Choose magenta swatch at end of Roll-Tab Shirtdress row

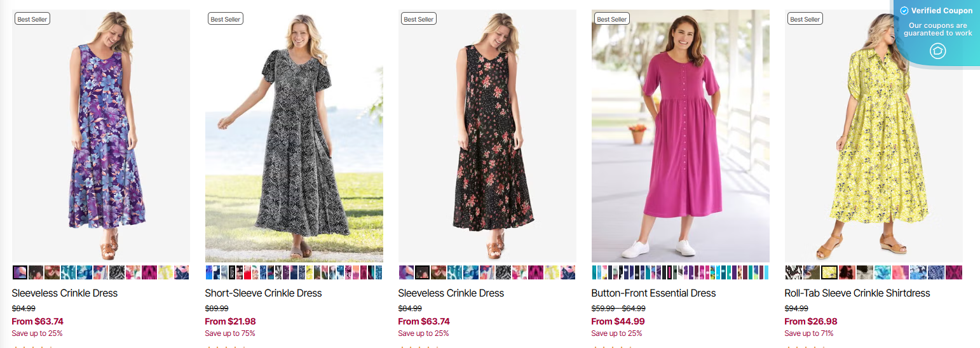coord(953,272)
